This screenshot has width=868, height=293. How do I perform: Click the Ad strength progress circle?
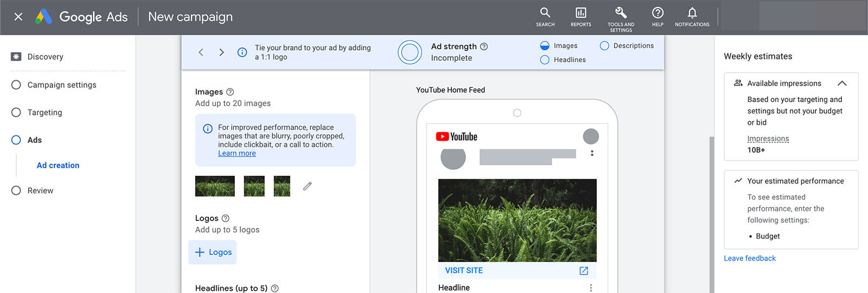410,52
